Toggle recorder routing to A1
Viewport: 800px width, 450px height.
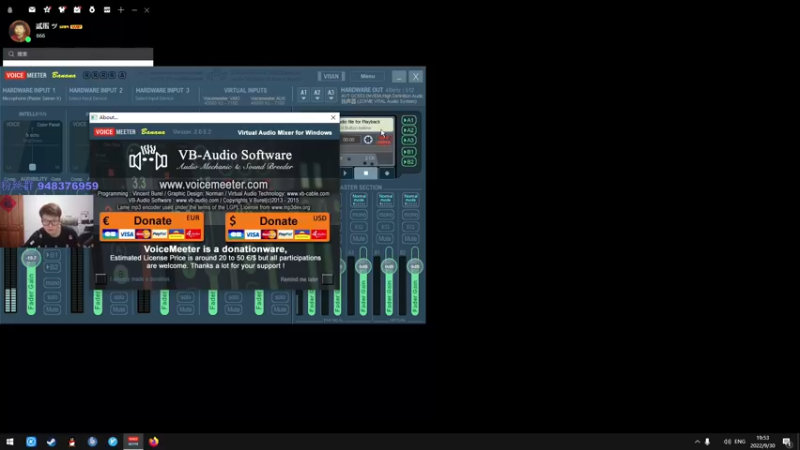coord(409,120)
